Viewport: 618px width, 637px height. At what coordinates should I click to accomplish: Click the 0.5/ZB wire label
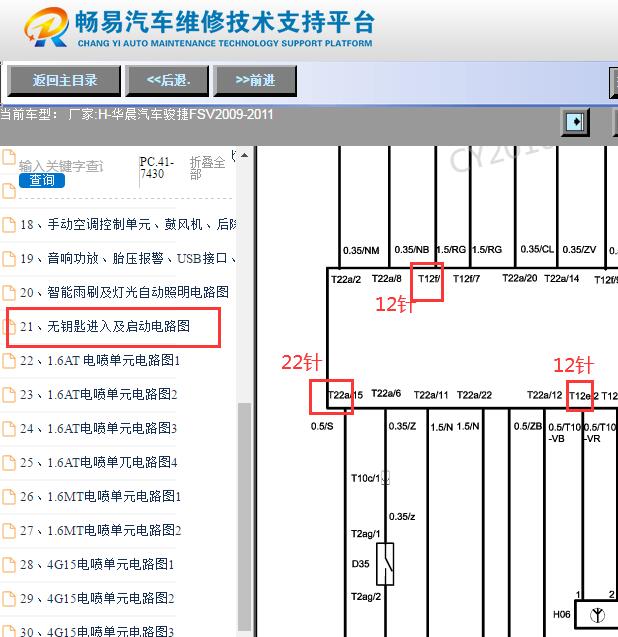528,426
